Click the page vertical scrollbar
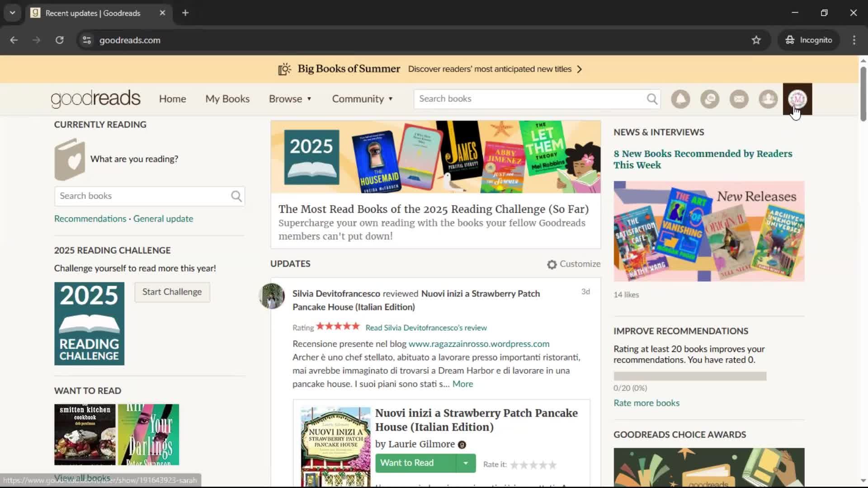This screenshot has height=488, width=868. click(863, 94)
